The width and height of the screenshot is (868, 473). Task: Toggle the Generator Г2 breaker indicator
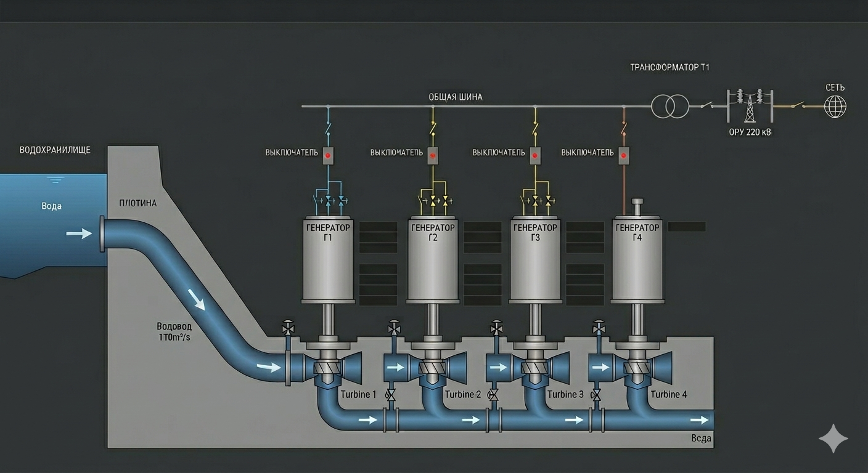pyautogui.click(x=433, y=155)
